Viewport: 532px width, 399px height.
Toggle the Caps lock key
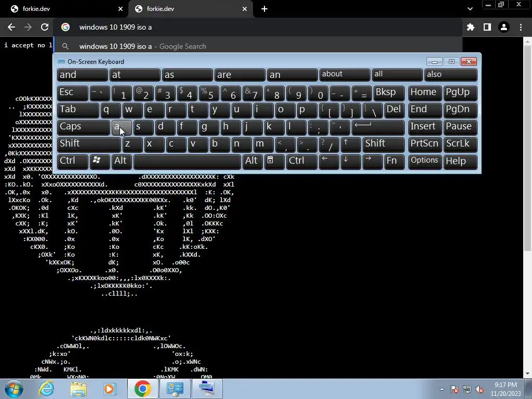[x=84, y=127]
